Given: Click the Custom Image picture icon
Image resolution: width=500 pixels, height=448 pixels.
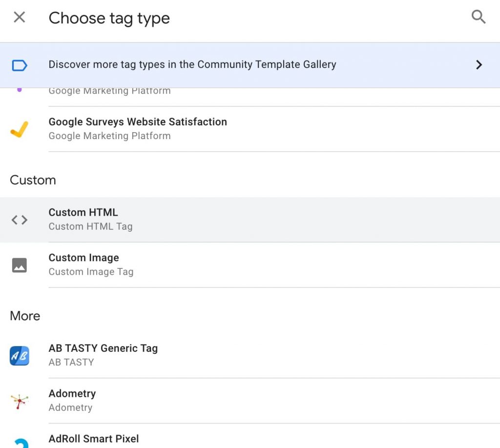Looking at the screenshot, I should pos(19,265).
